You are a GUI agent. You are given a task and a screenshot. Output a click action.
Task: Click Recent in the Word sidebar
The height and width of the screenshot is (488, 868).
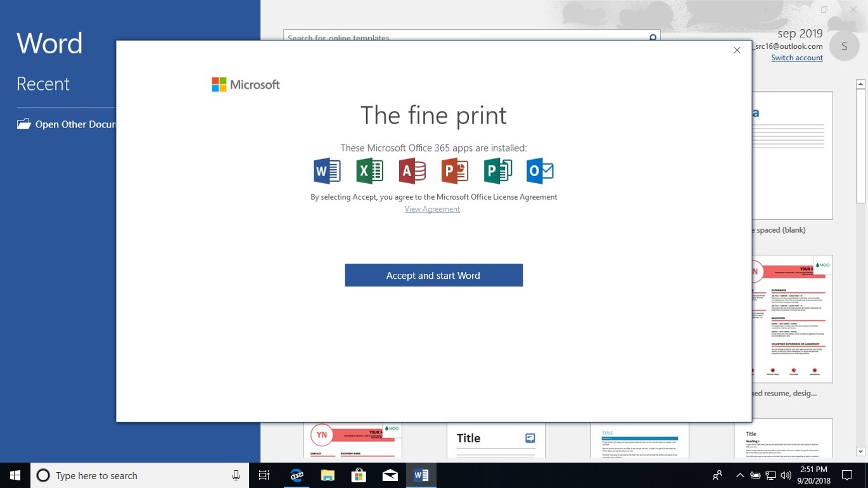point(43,83)
